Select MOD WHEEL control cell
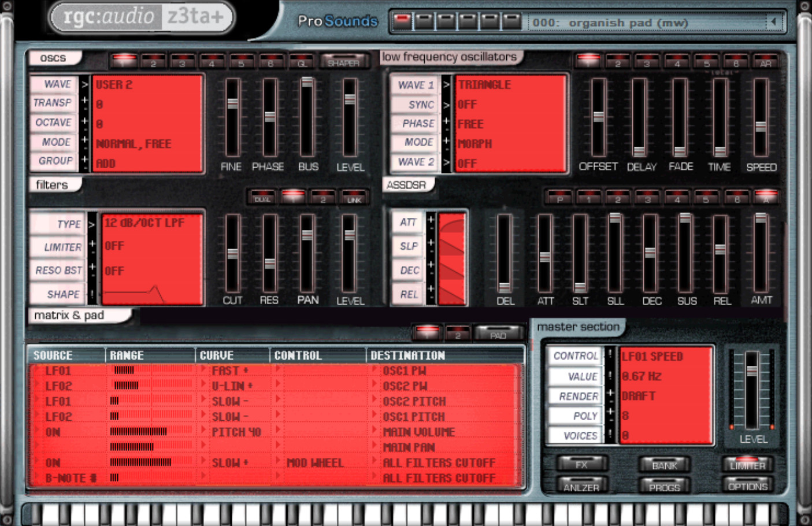 click(315, 462)
